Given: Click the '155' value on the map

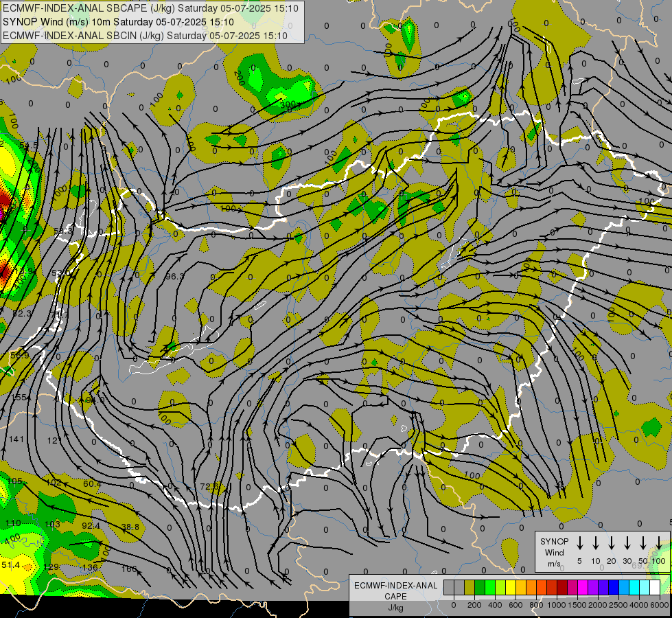Looking at the screenshot, I should pyautogui.click(x=19, y=397).
